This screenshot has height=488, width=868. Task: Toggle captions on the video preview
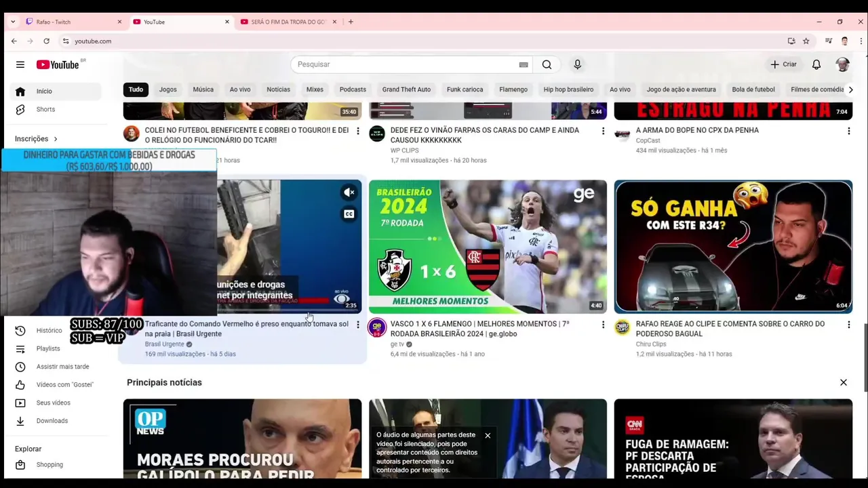349,214
